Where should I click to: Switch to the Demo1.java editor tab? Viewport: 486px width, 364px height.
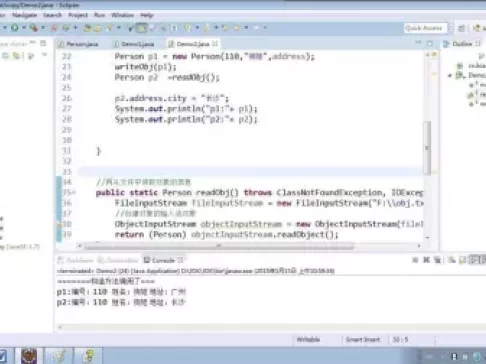[134, 44]
